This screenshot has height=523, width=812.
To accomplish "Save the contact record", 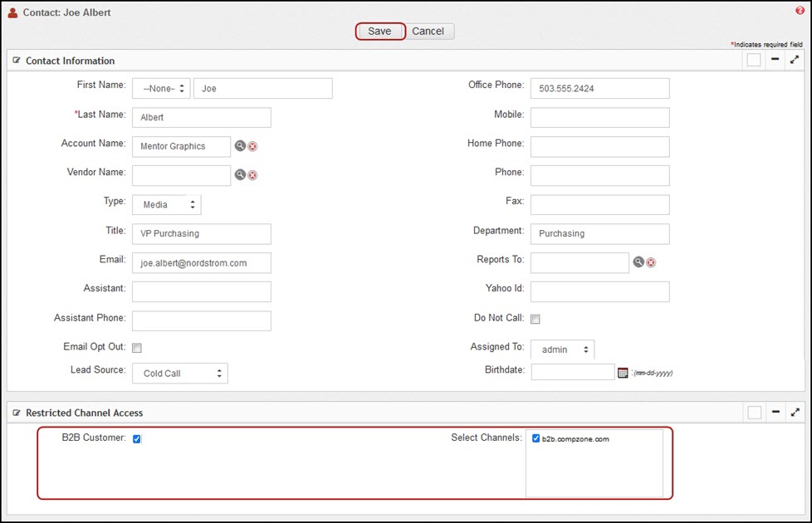I will click(x=380, y=31).
